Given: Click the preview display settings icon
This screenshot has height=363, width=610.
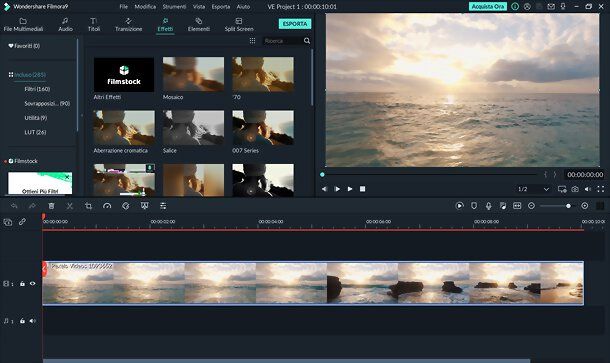Looking at the screenshot, I should tap(562, 189).
